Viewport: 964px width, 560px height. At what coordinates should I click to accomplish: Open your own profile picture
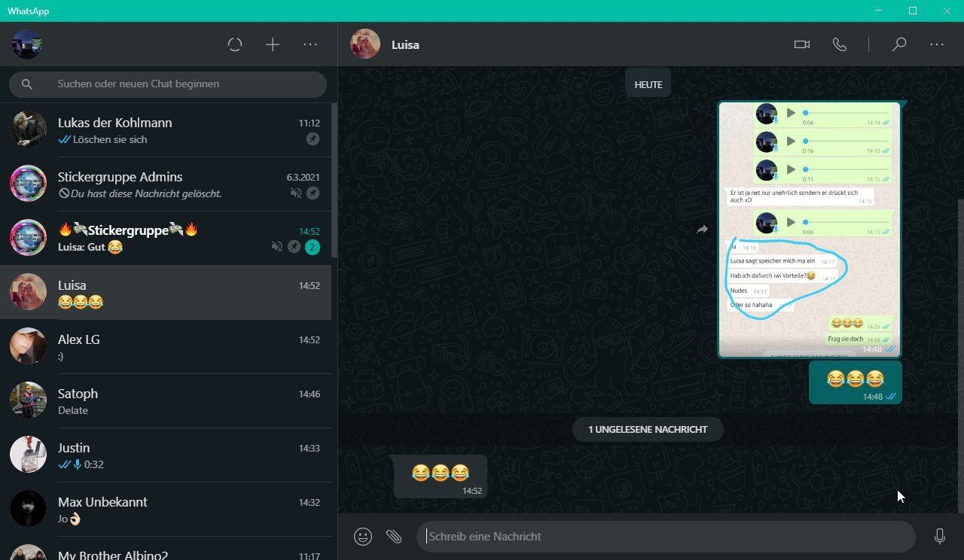27,44
